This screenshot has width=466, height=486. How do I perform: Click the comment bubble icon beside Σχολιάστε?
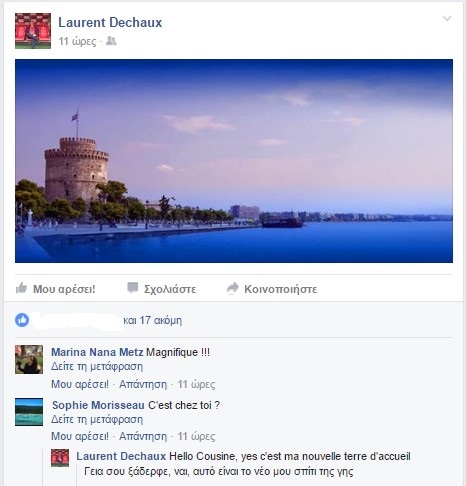point(133,288)
